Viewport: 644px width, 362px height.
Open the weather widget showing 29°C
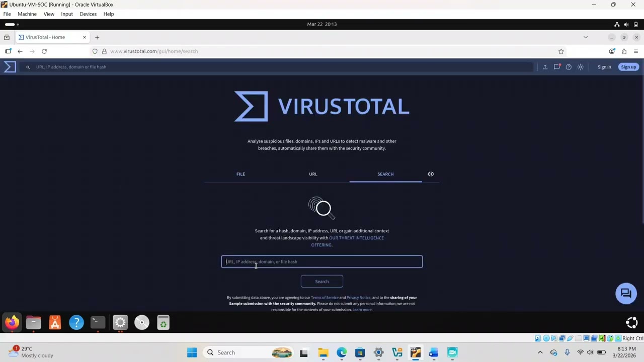pyautogui.click(x=31, y=352)
